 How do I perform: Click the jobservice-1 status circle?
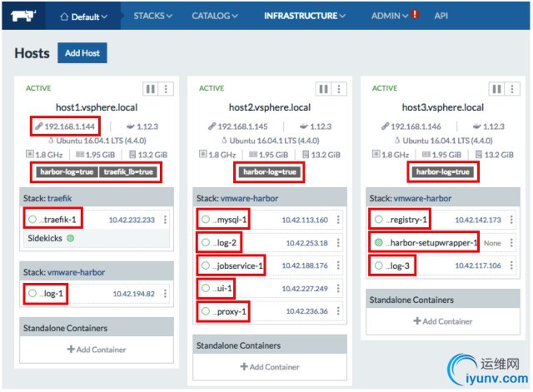(206, 265)
